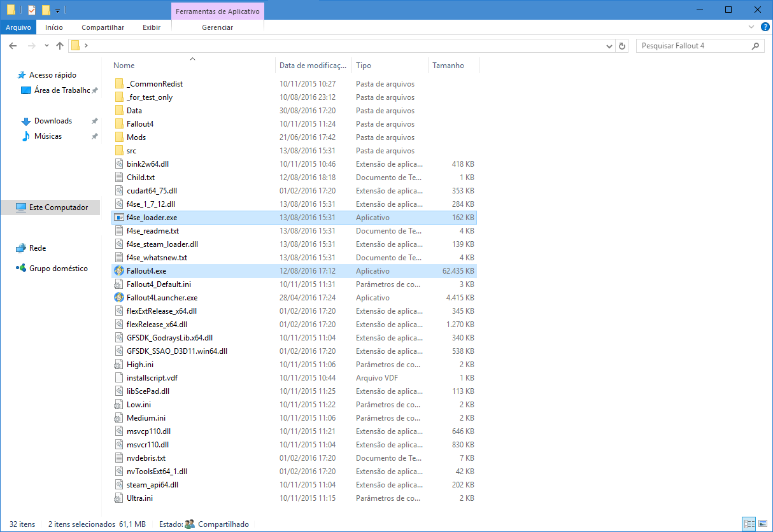Screen dimensions: 773x532
Task: Open the Gerenciar ribbon tab
Action: [x=218, y=27]
